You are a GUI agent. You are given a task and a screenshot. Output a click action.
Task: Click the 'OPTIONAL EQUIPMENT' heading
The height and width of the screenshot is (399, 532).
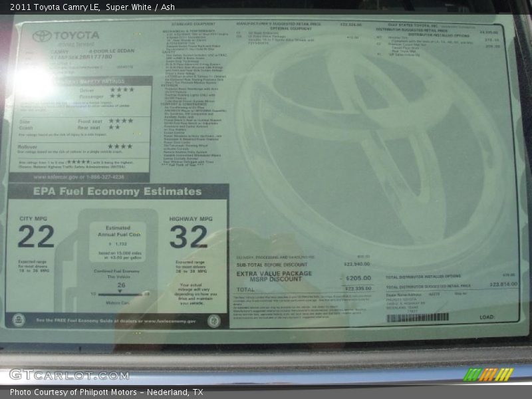(291, 29)
